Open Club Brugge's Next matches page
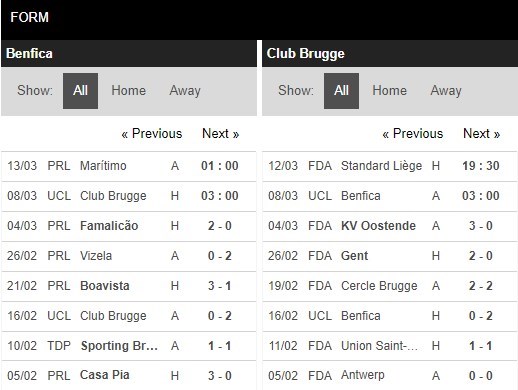The image size is (518, 390). coord(482,134)
